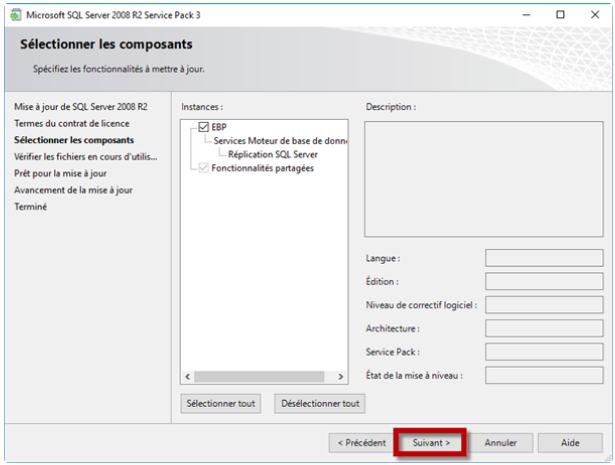Click the left scroll arrow of instances list
The height and width of the screenshot is (465, 615).
pyautogui.click(x=187, y=377)
